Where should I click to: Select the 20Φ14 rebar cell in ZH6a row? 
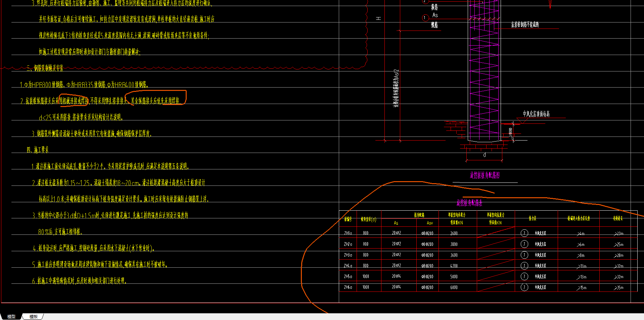point(396,287)
